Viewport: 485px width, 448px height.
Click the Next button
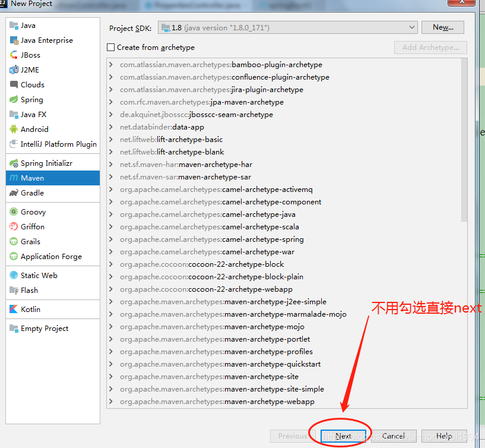pyautogui.click(x=343, y=436)
